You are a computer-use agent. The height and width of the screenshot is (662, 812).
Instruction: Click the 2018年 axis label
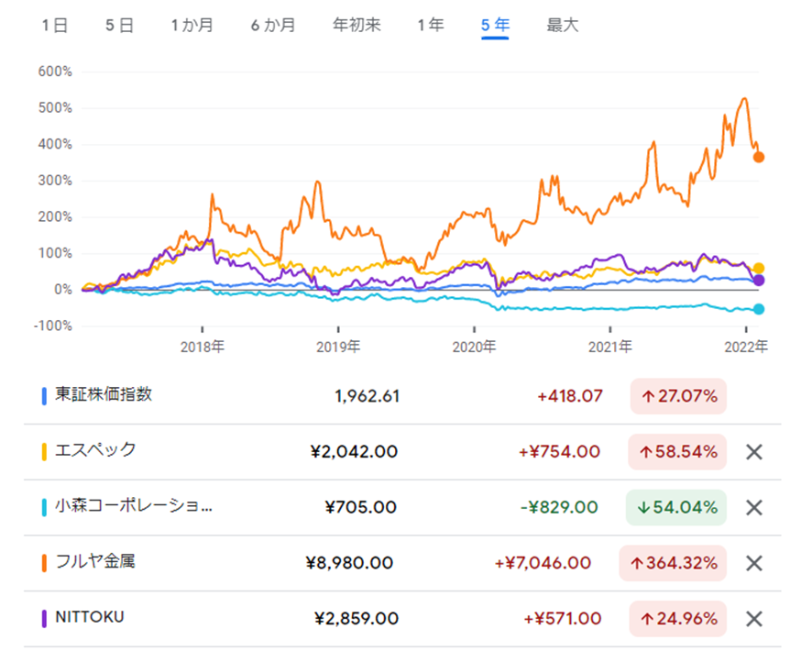pos(202,347)
